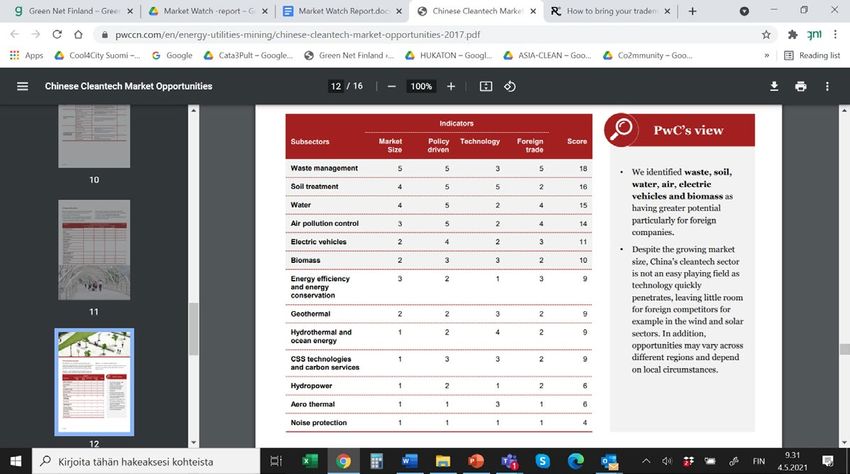Open the Apps bookmarks shortcut
Screen dimensions: 850x474
26,55
